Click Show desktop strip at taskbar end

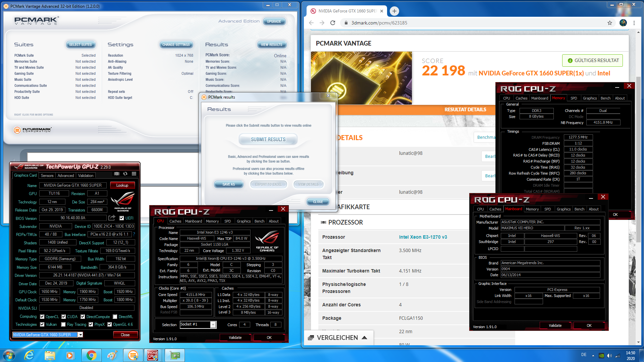coord(641,355)
